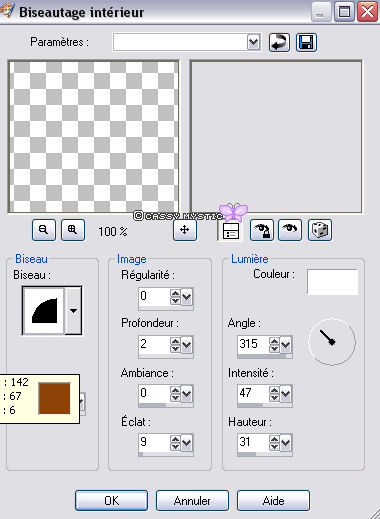Click the eye proof preview icon

click(290, 230)
